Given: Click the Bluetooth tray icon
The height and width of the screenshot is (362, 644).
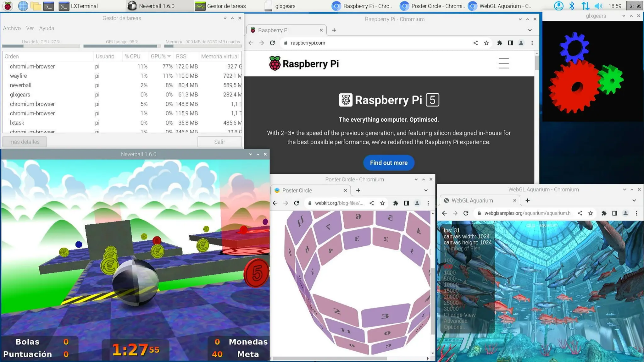Looking at the screenshot, I should 572,6.
